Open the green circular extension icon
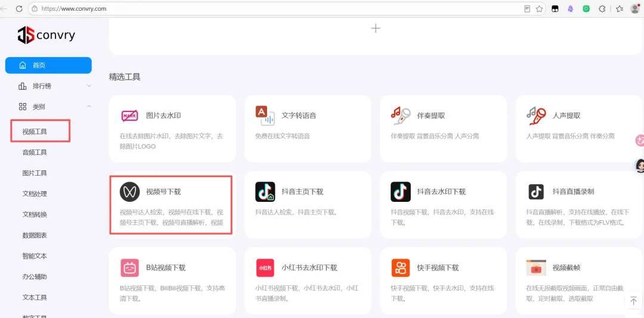The height and width of the screenshot is (318, 644). [587, 8]
